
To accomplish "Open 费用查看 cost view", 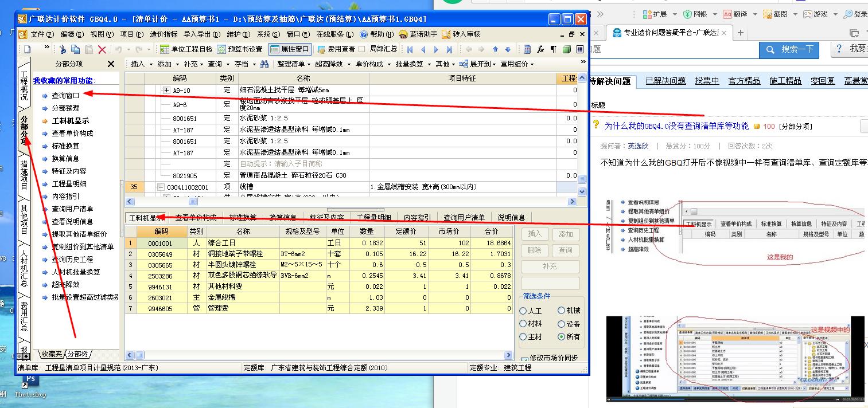I will (x=336, y=49).
